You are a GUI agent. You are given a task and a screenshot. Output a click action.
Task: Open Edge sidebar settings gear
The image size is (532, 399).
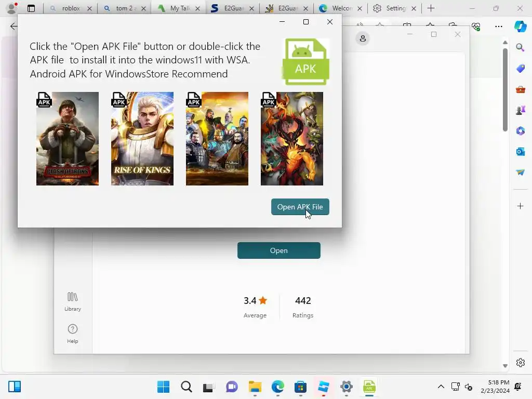coord(520,363)
